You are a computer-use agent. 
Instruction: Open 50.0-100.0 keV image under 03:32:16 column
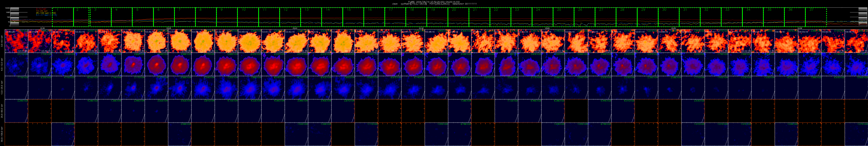click(x=63, y=134)
